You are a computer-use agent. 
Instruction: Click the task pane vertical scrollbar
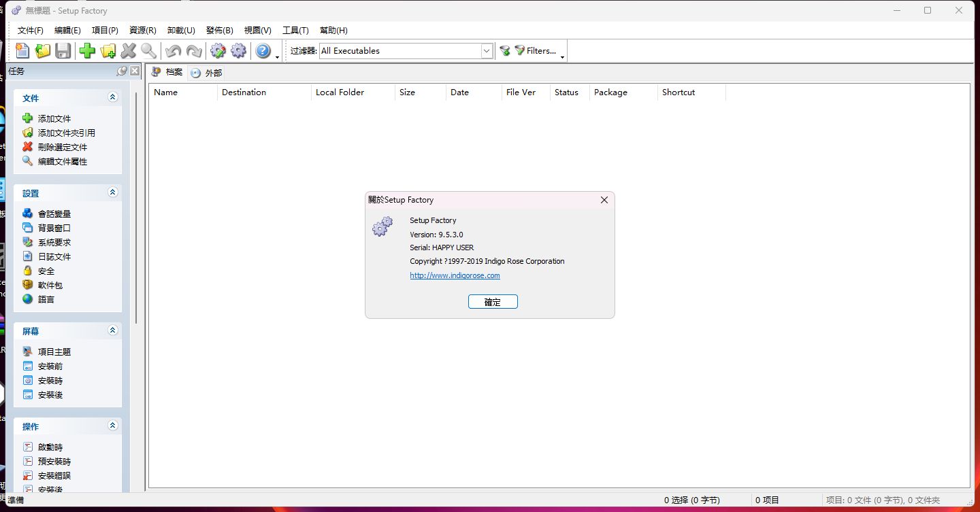click(x=137, y=207)
